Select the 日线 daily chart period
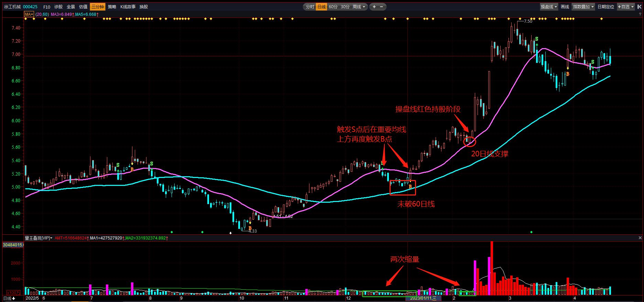Viewport: 644px width, 302px height. pos(321,7)
